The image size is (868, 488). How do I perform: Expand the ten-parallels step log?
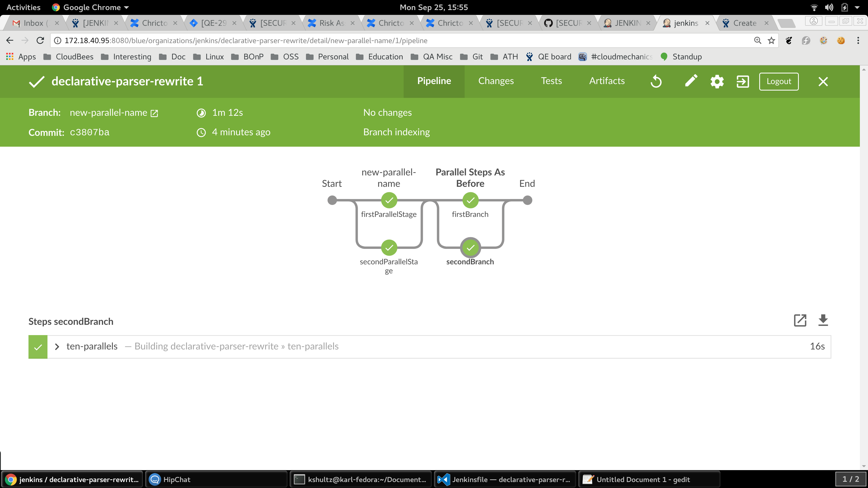pos(57,346)
